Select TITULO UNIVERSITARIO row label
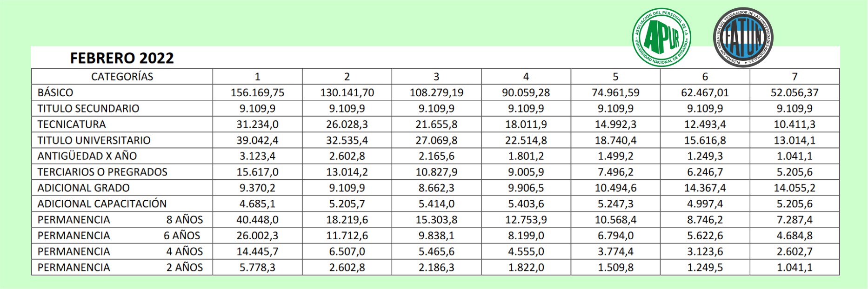 (94, 140)
